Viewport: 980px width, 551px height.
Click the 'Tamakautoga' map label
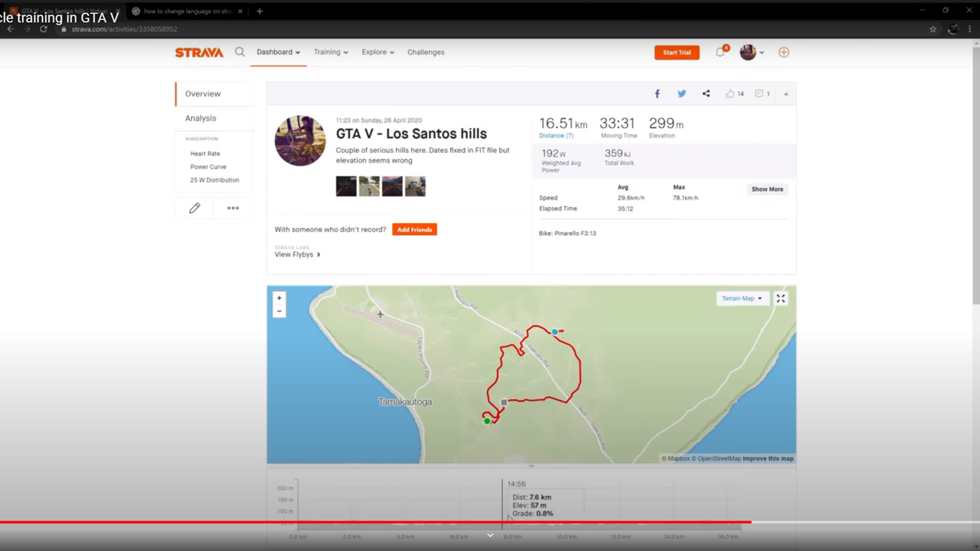point(405,402)
